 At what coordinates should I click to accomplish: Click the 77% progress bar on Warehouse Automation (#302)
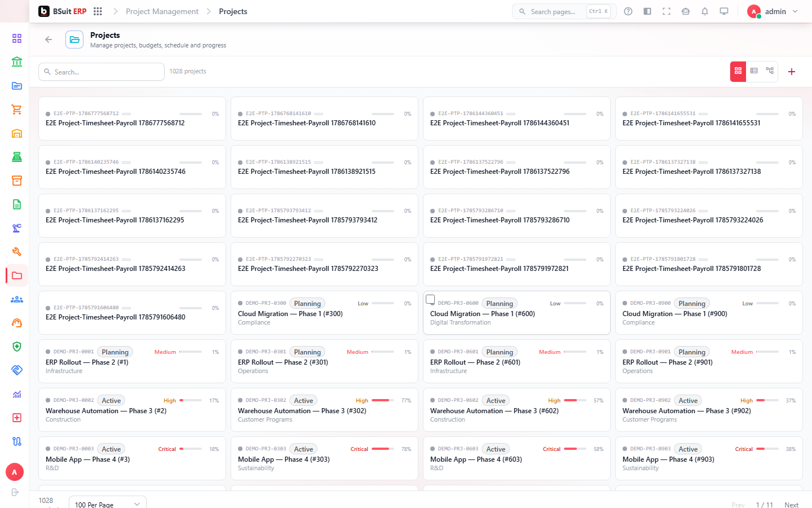383,400
